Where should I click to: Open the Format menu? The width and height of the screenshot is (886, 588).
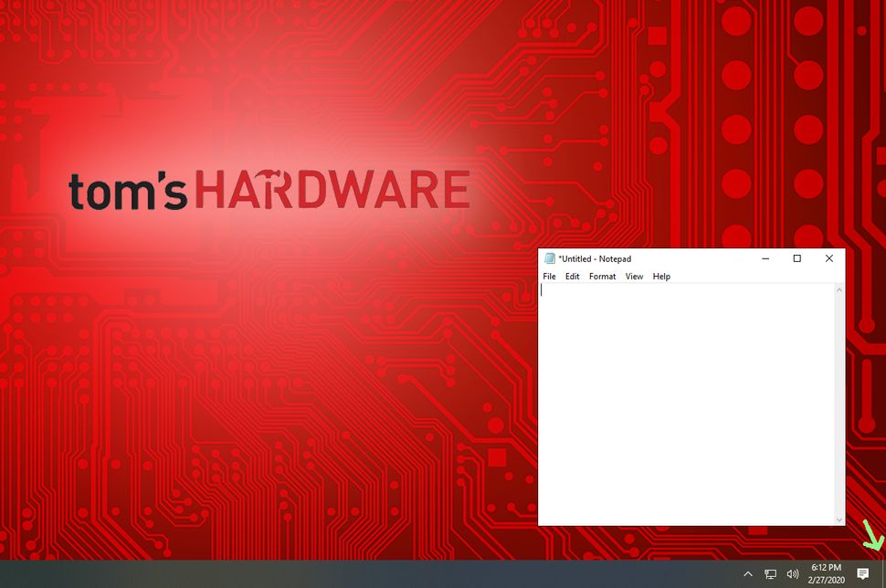tap(602, 276)
